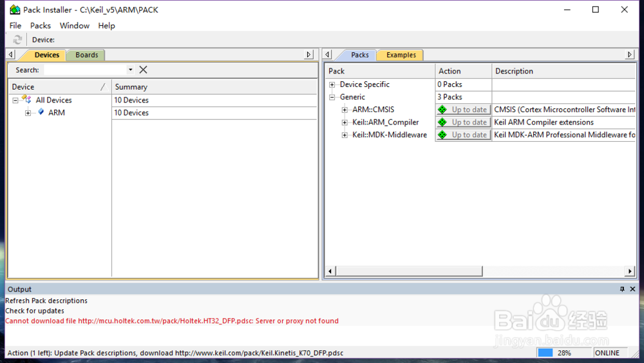Click Up to date button for Keil::ARM_Compiler
This screenshot has height=363, width=644.
(x=464, y=122)
